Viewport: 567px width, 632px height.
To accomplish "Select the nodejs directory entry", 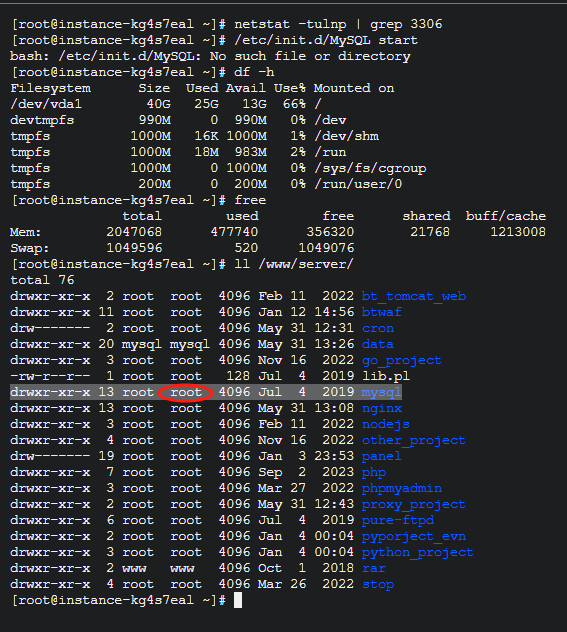I will coord(386,424).
